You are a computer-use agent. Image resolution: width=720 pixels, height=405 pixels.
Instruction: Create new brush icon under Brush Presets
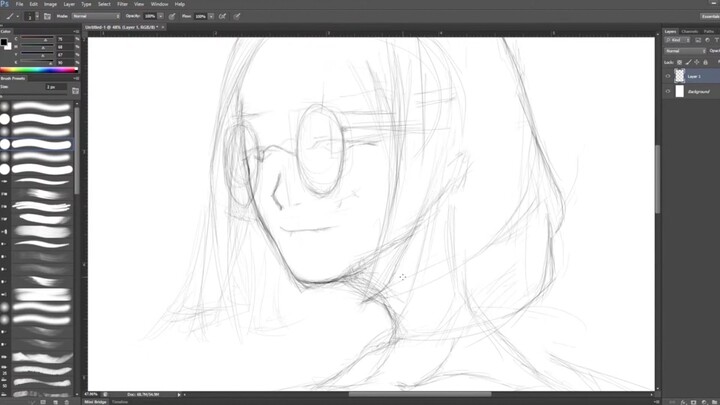tap(56, 402)
